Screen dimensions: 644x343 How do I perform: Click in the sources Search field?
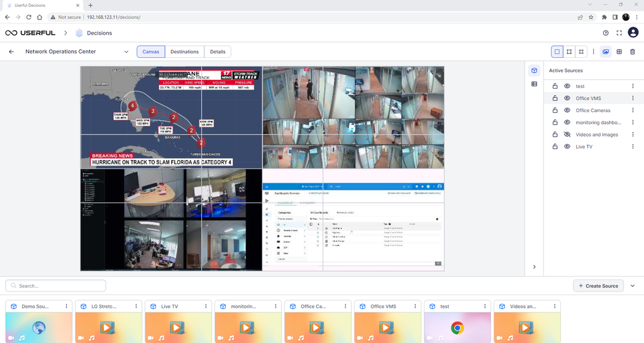click(55, 286)
